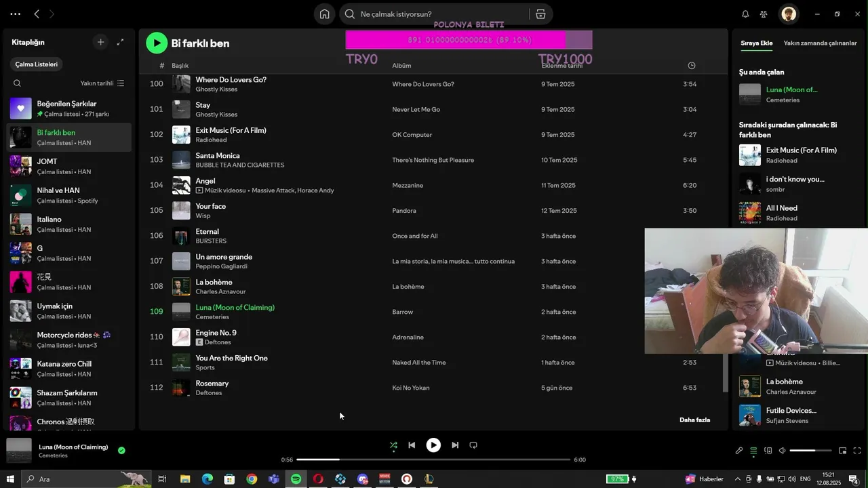Go to Spotify home
Viewport: 868px width, 488px height.
click(x=324, y=14)
